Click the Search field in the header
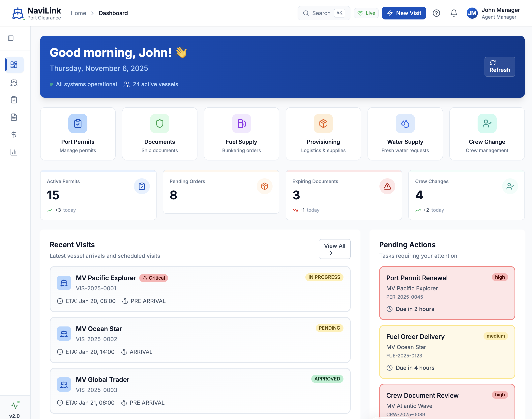The height and width of the screenshot is (419, 532). (x=324, y=13)
